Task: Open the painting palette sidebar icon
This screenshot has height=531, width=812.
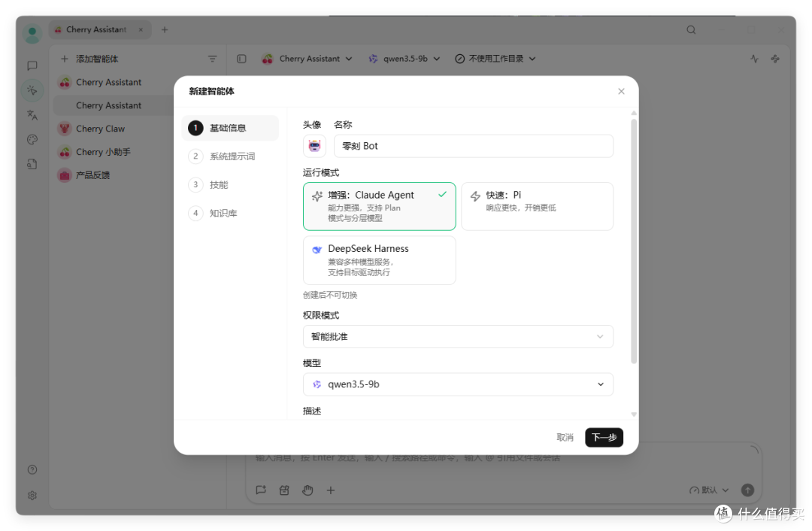Action: click(32, 139)
